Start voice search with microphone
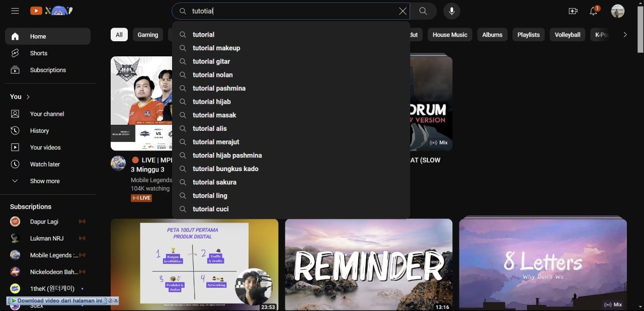The width and height of the screenshot is (644, 311). [x=451, y=11]
